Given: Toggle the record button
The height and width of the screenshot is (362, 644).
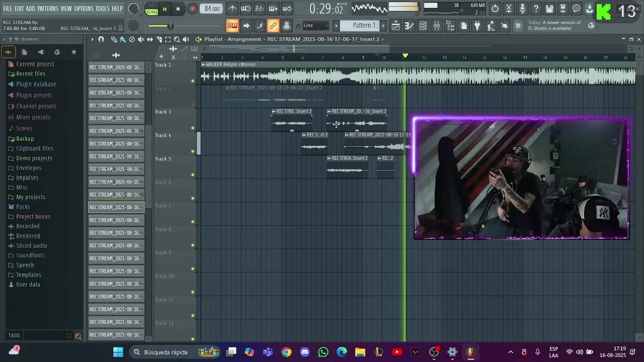Looking at the screenshot, I should tap(192, 9).
